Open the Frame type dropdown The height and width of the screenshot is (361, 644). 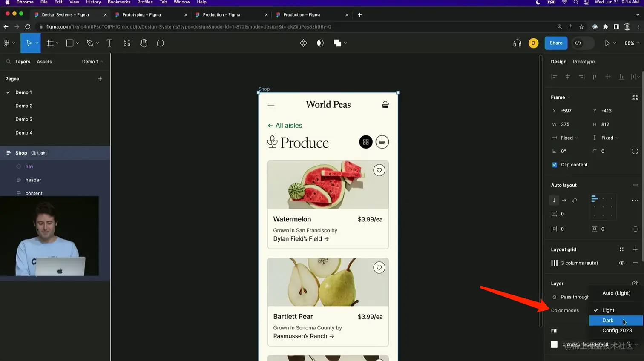(561, 97)
